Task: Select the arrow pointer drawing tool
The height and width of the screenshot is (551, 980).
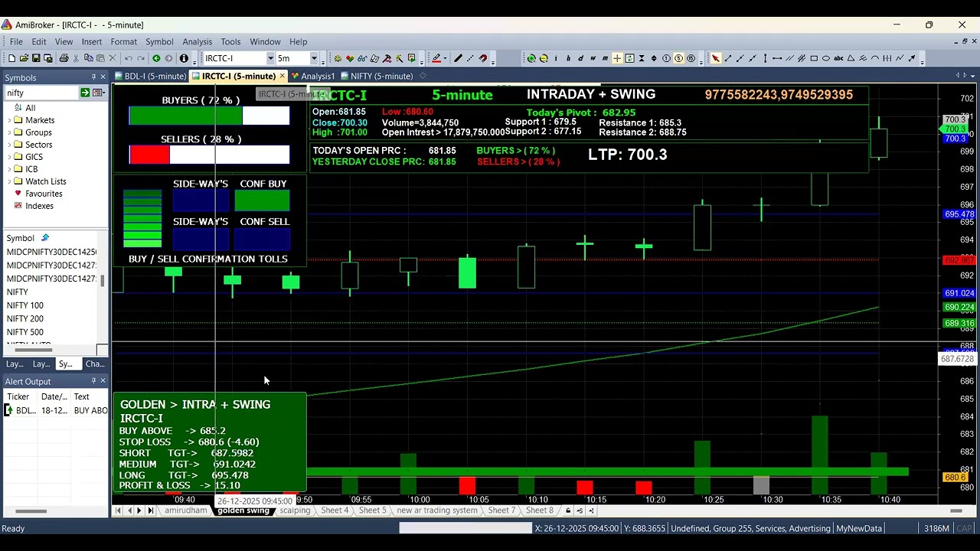Action: (716, 58)
